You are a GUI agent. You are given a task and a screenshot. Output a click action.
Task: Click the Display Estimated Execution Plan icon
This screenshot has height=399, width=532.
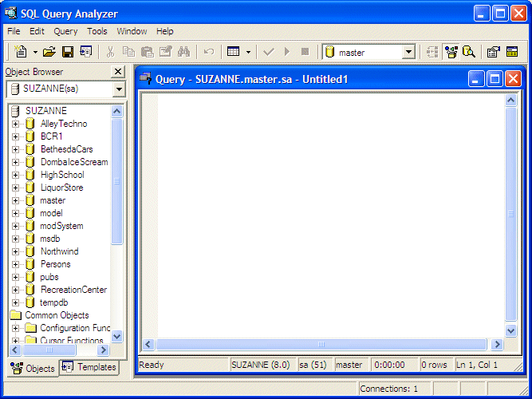pyautogui.click(x=432, y=52)
